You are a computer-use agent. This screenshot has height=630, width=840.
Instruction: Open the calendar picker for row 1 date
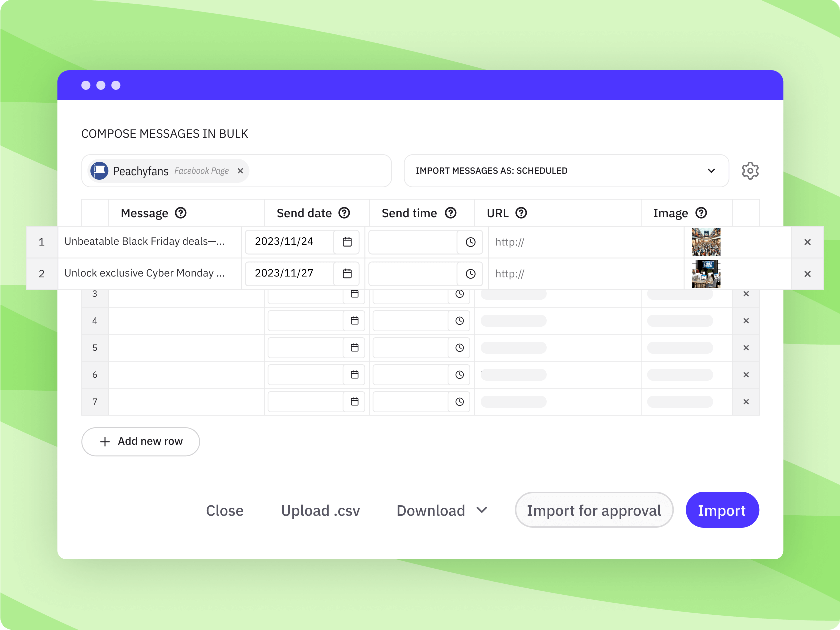click(346, 242)
